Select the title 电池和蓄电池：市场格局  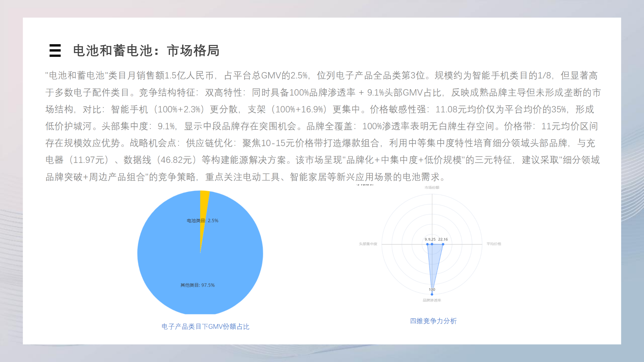[x=146, y=51]
